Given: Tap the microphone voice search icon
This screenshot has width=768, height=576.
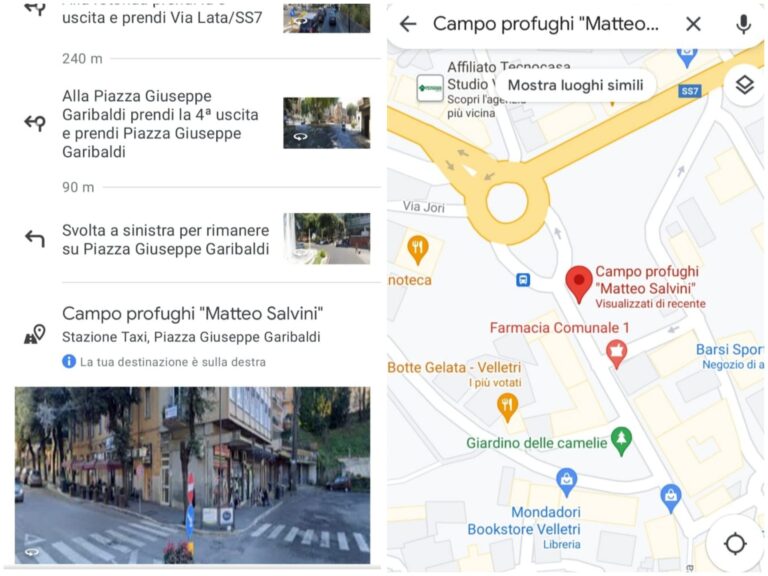Looking at the screenshot, I should click(743, 24).
